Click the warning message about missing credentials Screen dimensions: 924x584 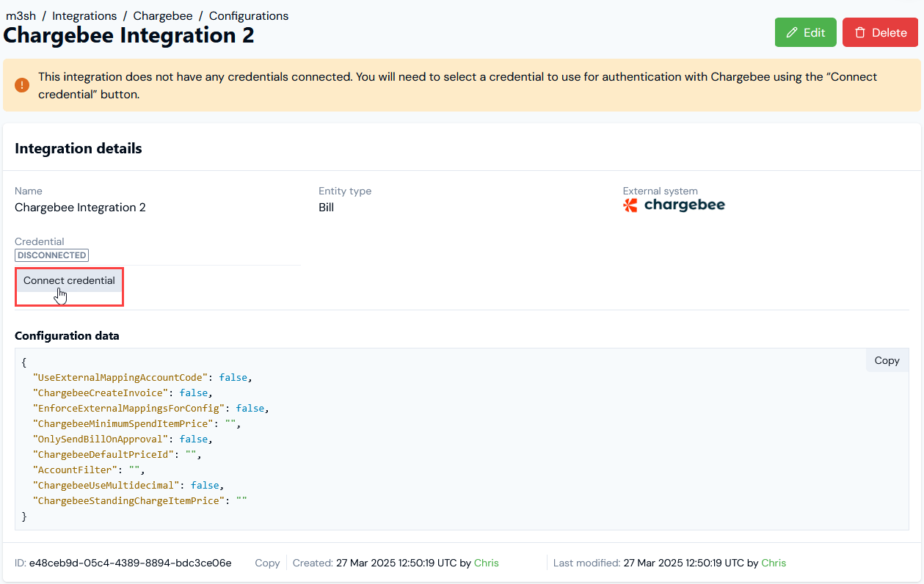[458, 85]
